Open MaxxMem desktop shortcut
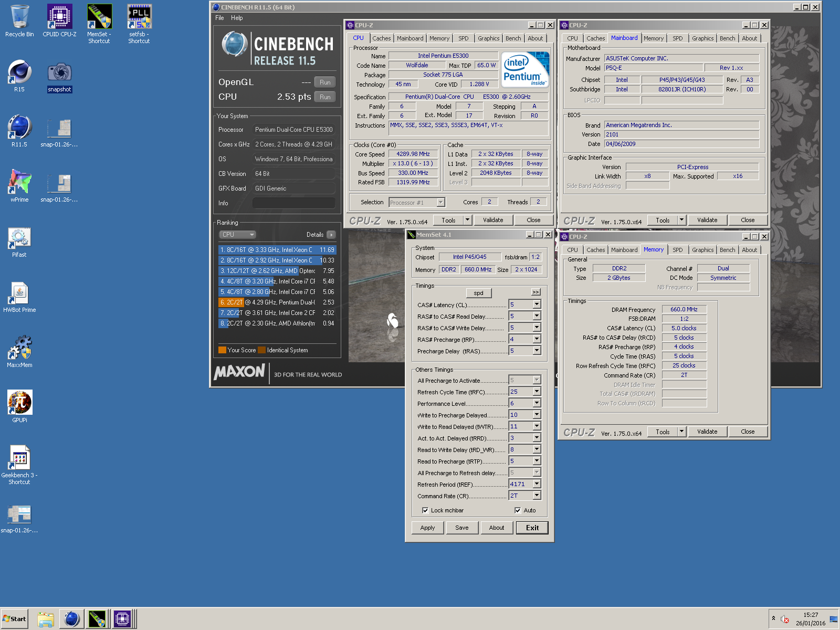 pos(19,352)
